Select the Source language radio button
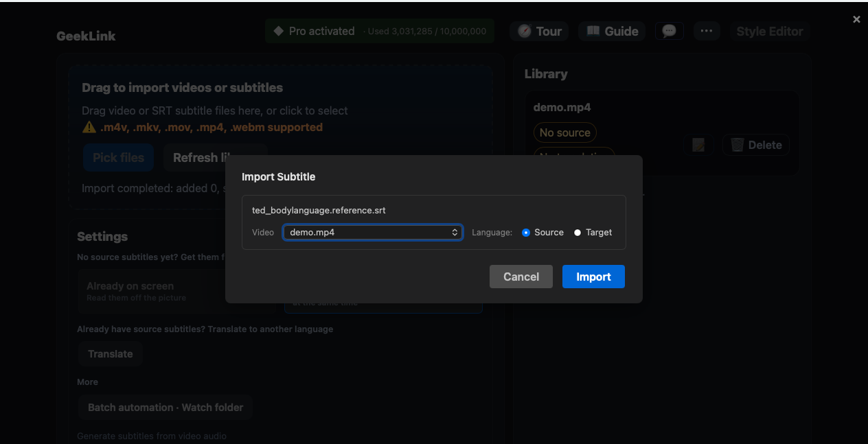Image resolution: width=868 pixels, height=444 pixels. (x=526, y=233)
